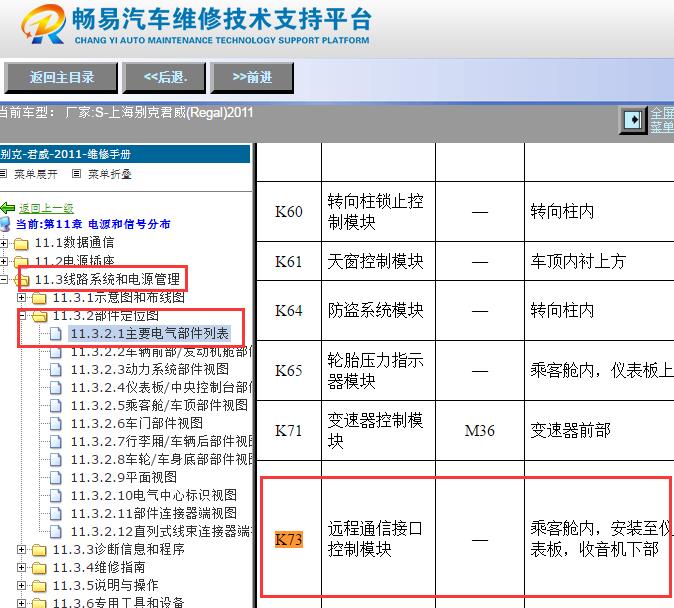This screenshot has height=608, width=674.
Task: Open the 11.1数据通信 folder
Action: click(x=74, y=243)
